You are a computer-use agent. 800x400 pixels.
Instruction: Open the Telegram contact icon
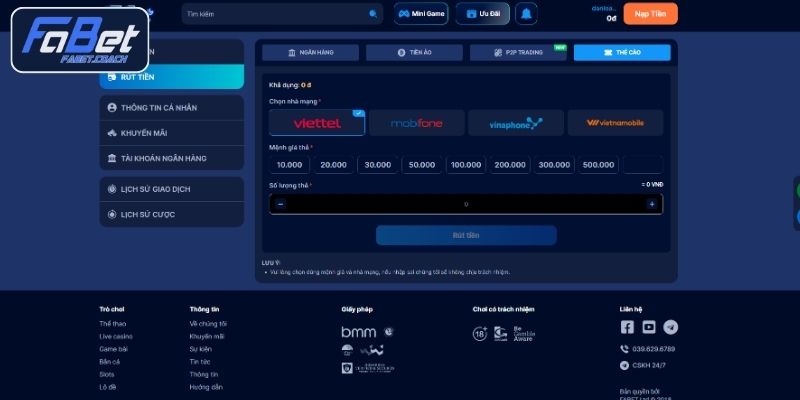[x=671, y=327]
